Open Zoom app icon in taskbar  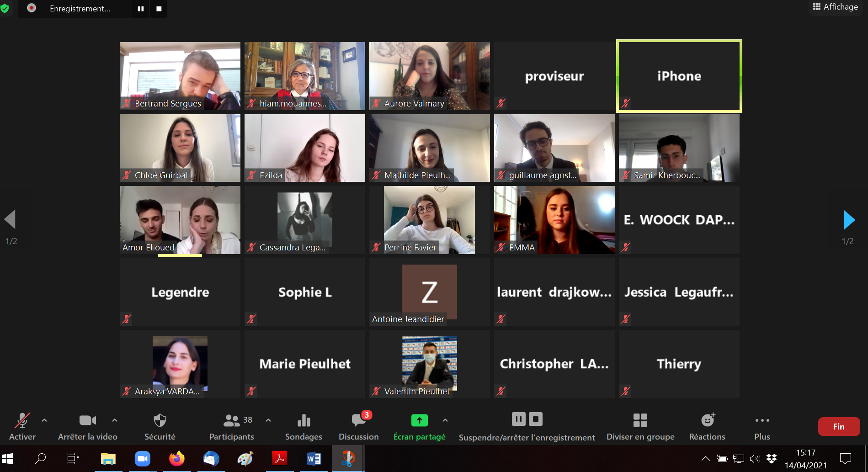(x=143, y=458)
